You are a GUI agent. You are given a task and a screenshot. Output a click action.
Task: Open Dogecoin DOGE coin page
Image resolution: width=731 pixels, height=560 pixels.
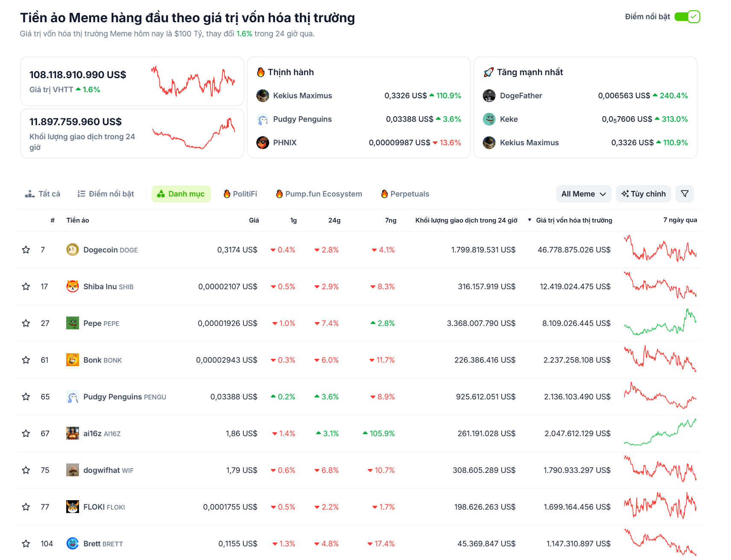coord(111,250)
